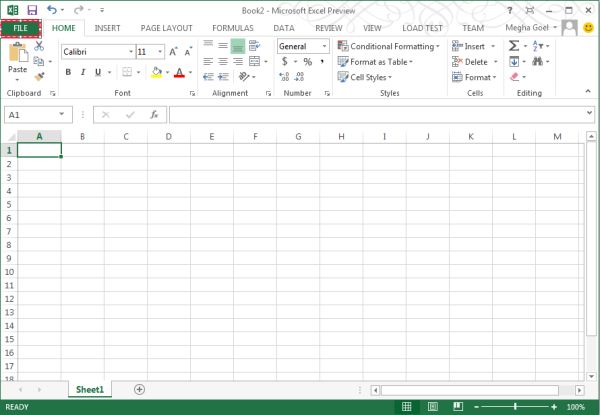Apply Percent Style format icon
600x415 pixels.
click(308, 62)
